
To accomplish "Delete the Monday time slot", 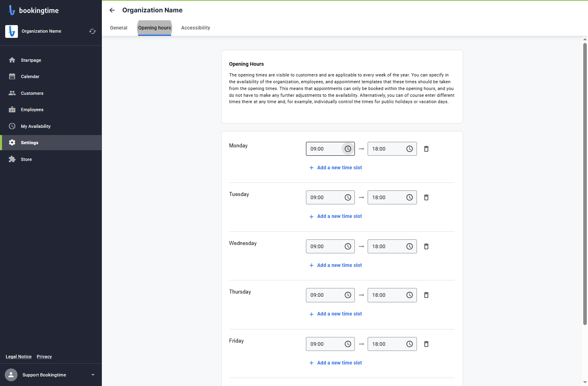I will 426,149.
